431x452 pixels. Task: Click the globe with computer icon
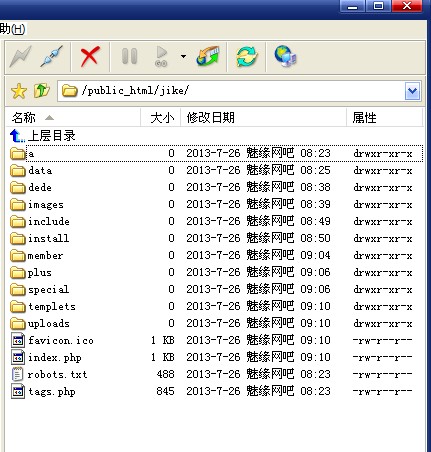(x=285, y=56)
